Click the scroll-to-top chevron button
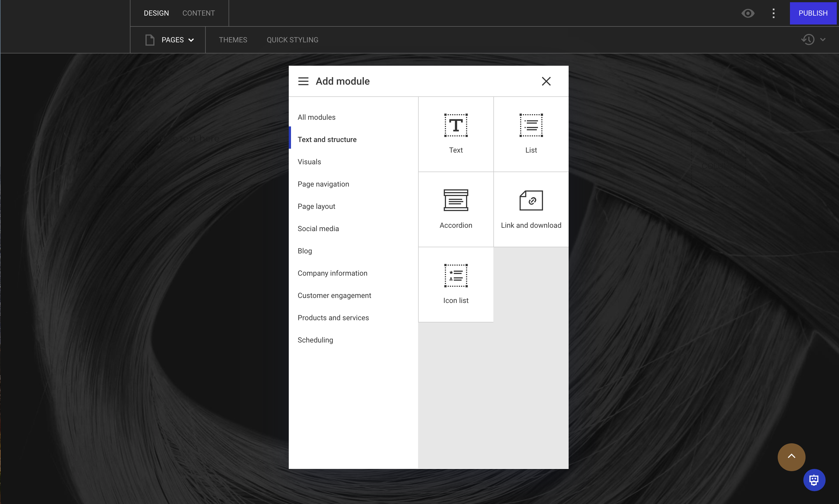Image resolution: width=839 pixels, height=504 pixels. [791, 457]
